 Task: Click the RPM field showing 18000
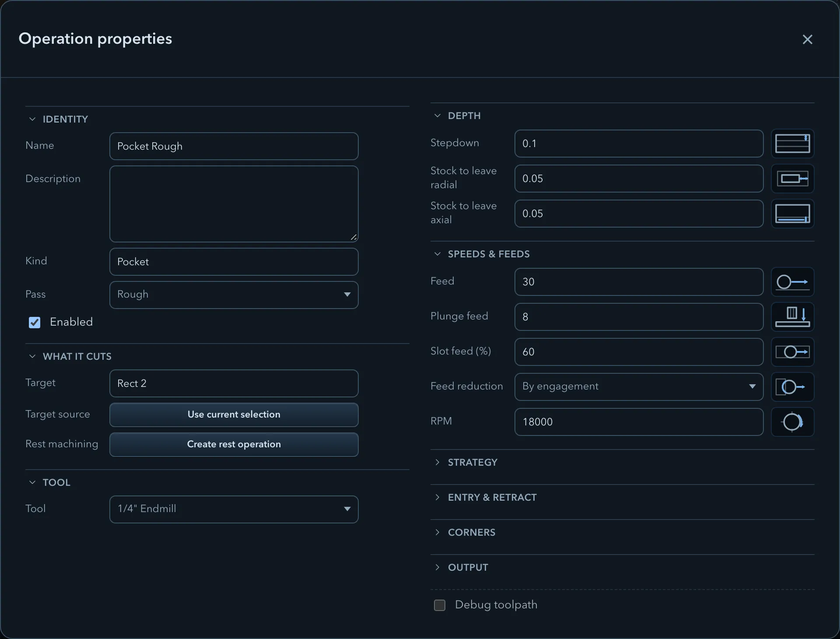(x=639, y=422)
